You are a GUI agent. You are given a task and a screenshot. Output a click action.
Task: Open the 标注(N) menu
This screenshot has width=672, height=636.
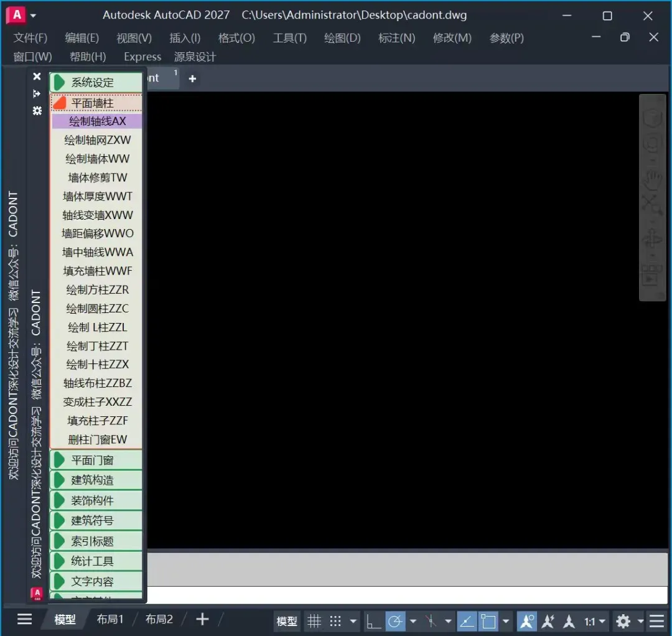tap(396, 38)
